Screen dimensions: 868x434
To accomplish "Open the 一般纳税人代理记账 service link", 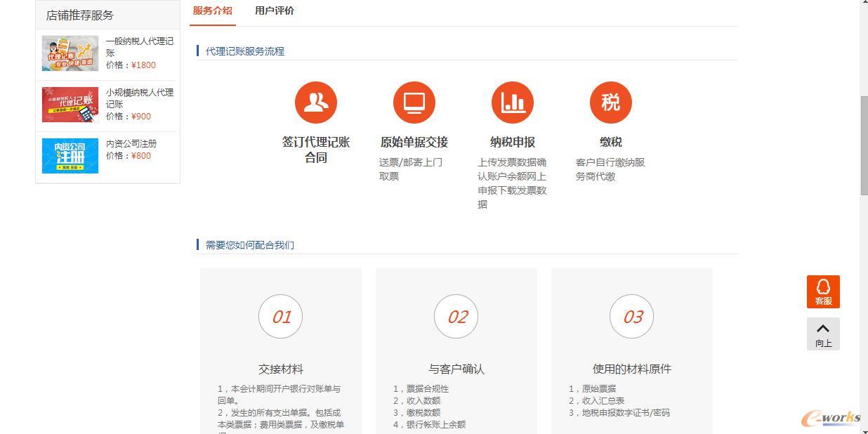I will pos(140,46).
